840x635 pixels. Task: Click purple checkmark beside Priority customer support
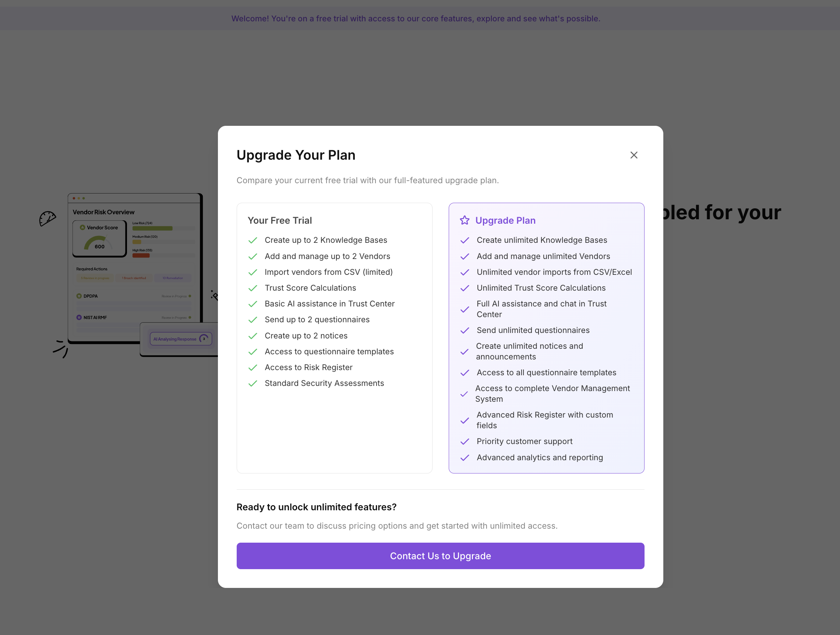click(465, 441)
